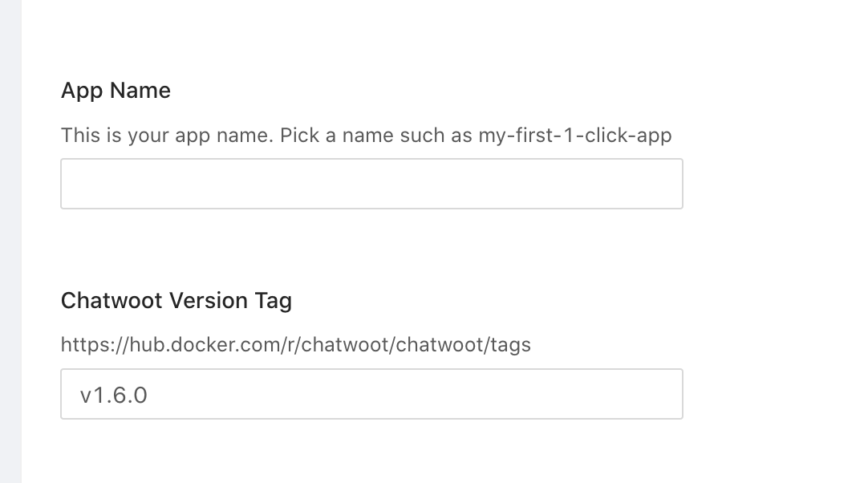Image resolution: width=868 pixels, height=483 pixels.
Task: Click the App Name heading
Action: 116,91
